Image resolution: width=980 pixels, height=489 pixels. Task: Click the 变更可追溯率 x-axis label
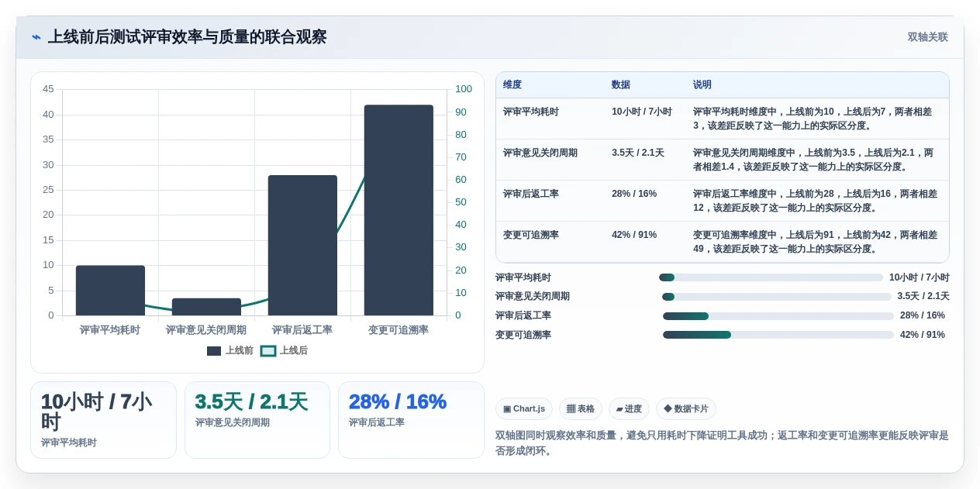click(399, 330)
